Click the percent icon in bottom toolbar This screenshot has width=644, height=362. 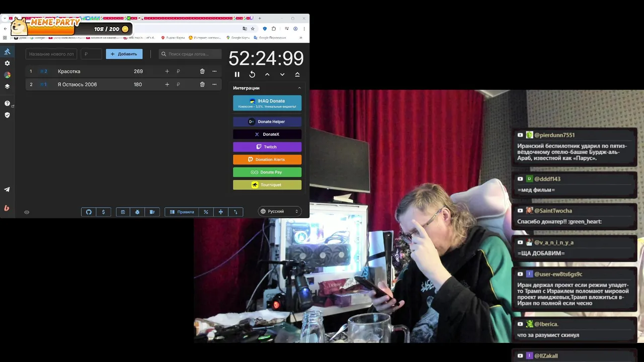[x=206, y=212]
